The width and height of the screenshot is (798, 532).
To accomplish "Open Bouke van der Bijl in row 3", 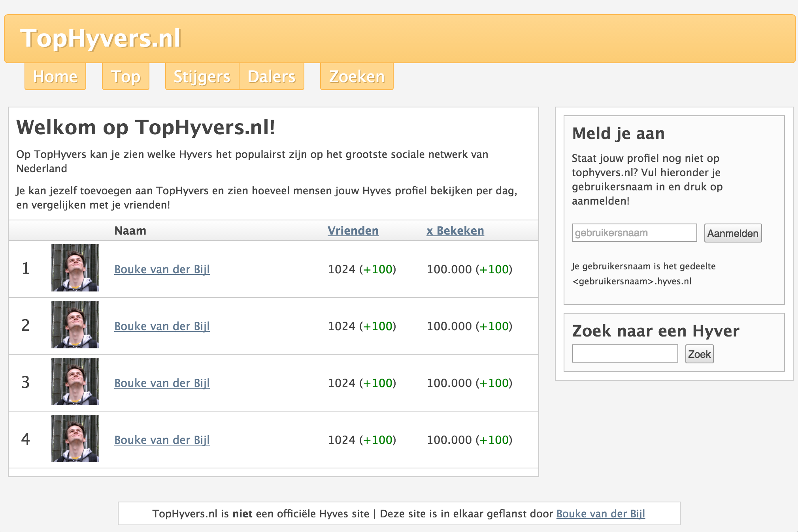I will [x=162, y=383].
